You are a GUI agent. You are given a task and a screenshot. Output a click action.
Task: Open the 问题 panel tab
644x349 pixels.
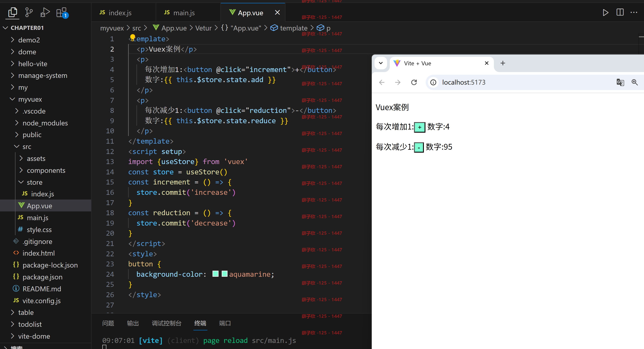pos(108,323)
